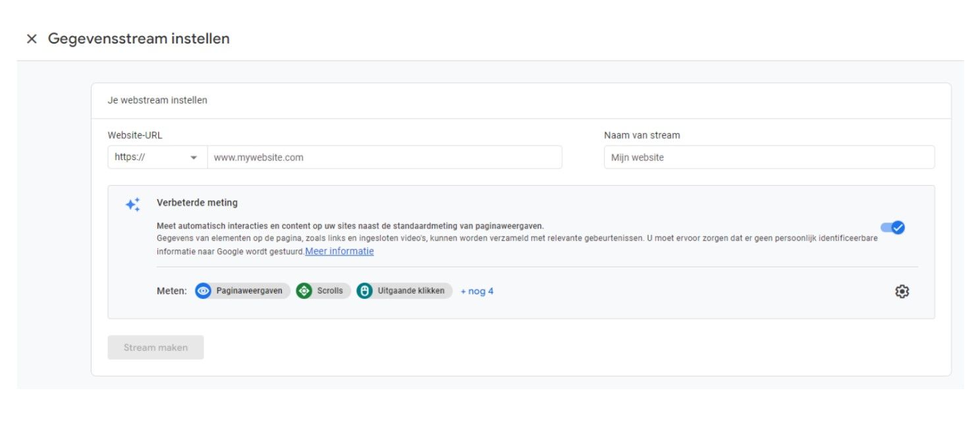Select the Scrolls chip label

click(330, 291)
